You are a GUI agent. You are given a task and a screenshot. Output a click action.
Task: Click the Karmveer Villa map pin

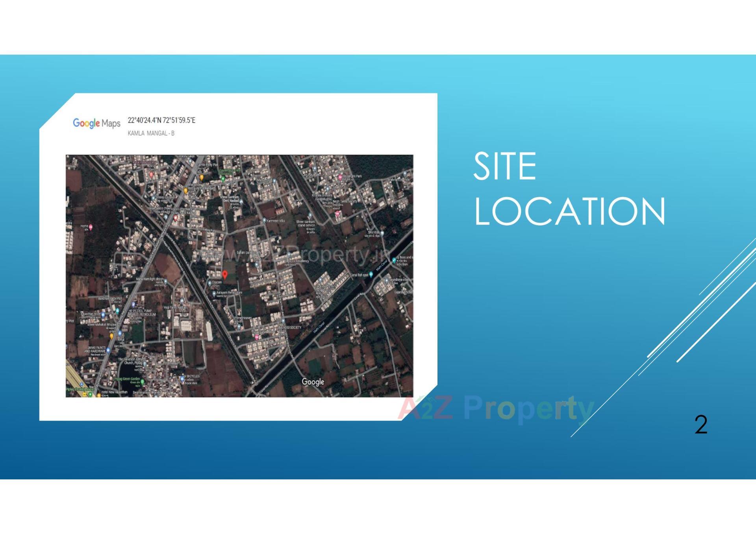tap(264, 221)
